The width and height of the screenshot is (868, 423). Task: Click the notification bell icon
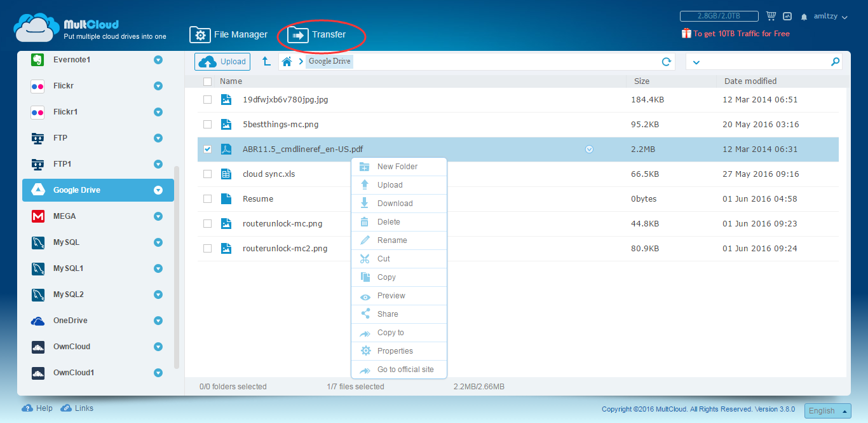click(804, 17)
